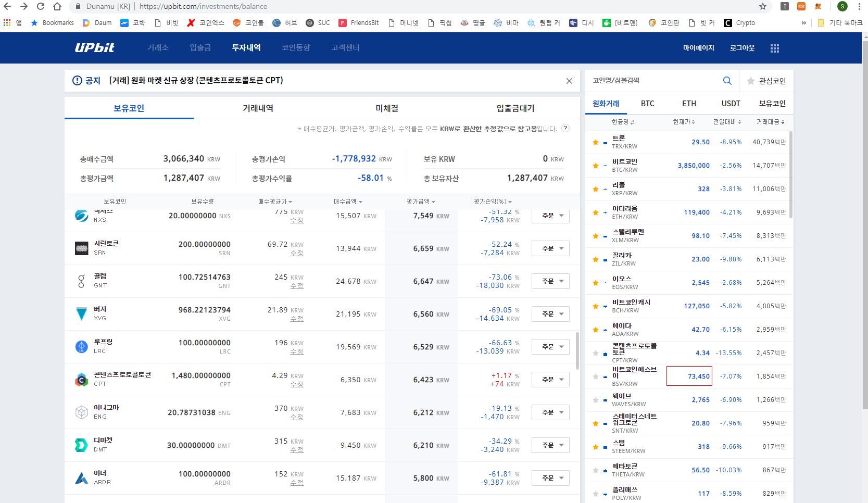868x503 pixels.
Task: Open the 코인동향 menu
Action: click(296, 48)
